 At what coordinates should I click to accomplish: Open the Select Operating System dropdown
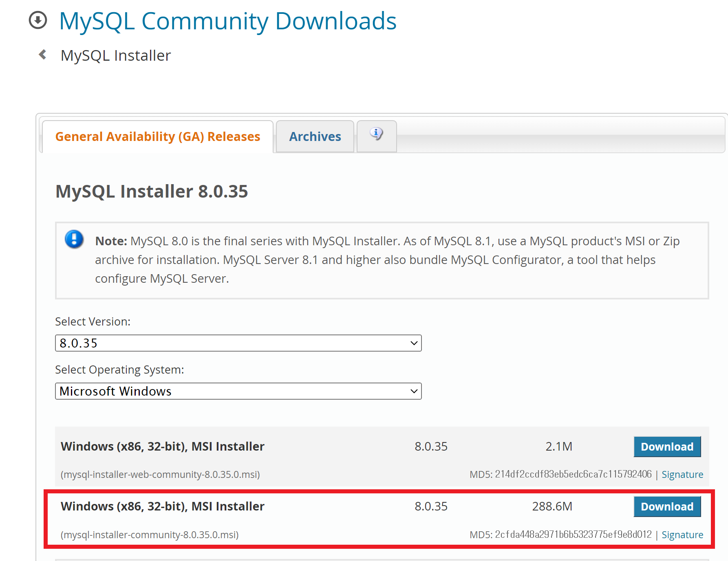[238, 391]
